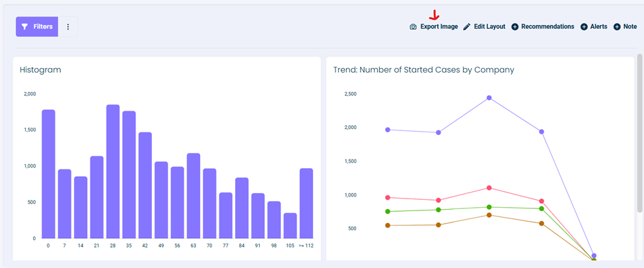Select the tallest histogram bar labeled 28
This screenshot has width=644, height=268.
113,171
